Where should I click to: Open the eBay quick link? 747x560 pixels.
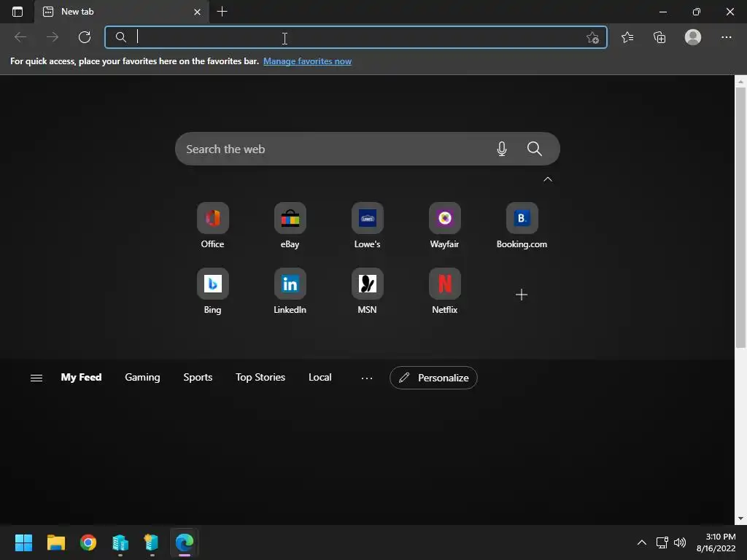pos(290,225)
